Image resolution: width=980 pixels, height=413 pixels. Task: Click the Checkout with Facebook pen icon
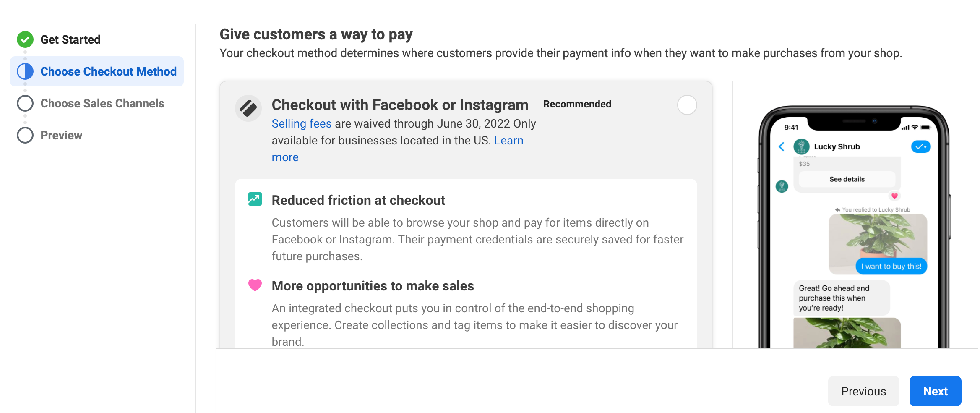point(248,108)
